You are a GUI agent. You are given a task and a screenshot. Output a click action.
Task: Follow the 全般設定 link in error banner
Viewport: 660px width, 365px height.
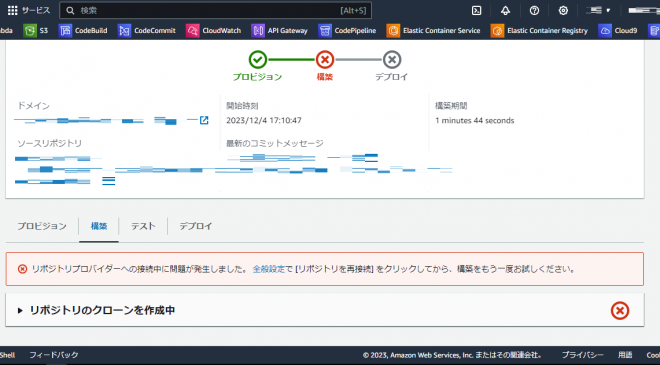(x=269, y=269)
